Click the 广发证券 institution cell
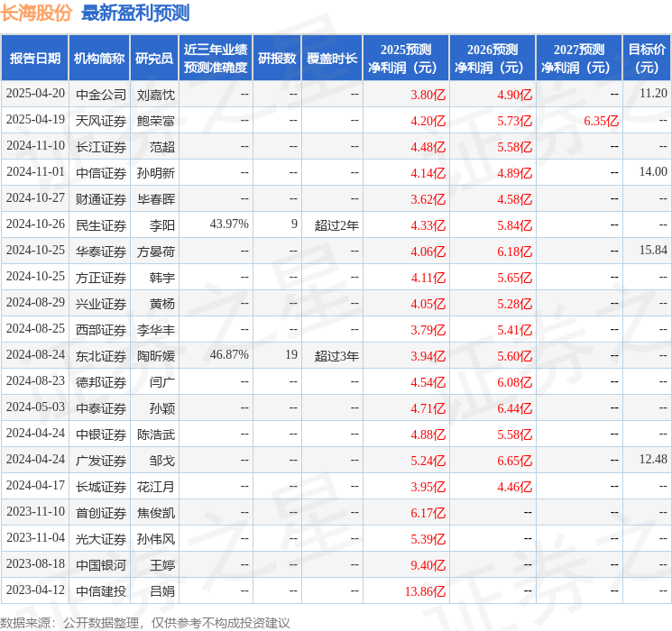Image resolution: width=672 pixels, height=631 pixels. [101, 461]
